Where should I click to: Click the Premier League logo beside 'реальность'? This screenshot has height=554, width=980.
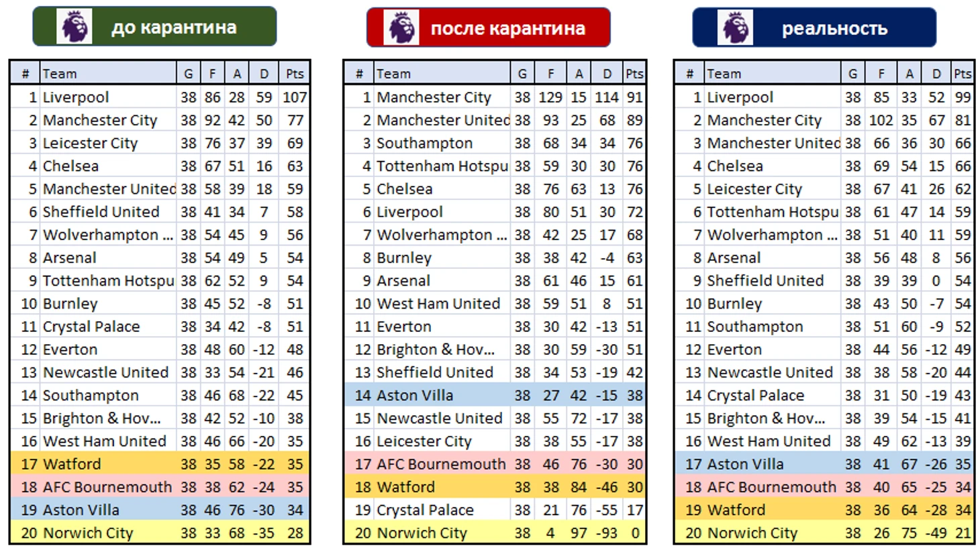pyautogui.click(x=735, y=27)
